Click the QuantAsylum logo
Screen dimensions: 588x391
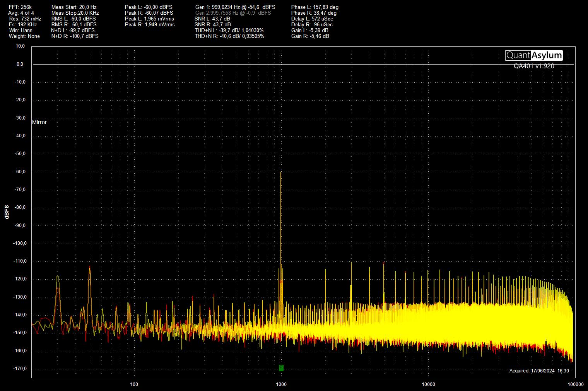534,55
